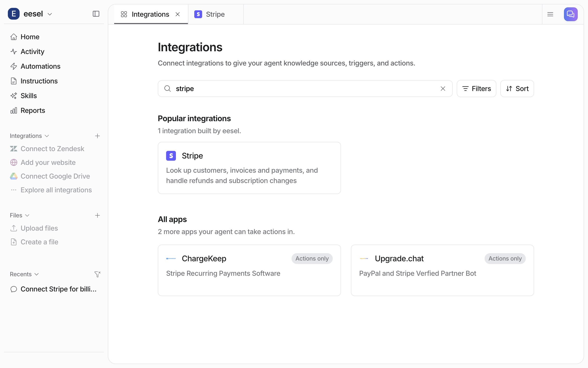Screen dimensions: 588x368
Task: Click the search field containing stripe
Action: (305, 89)
